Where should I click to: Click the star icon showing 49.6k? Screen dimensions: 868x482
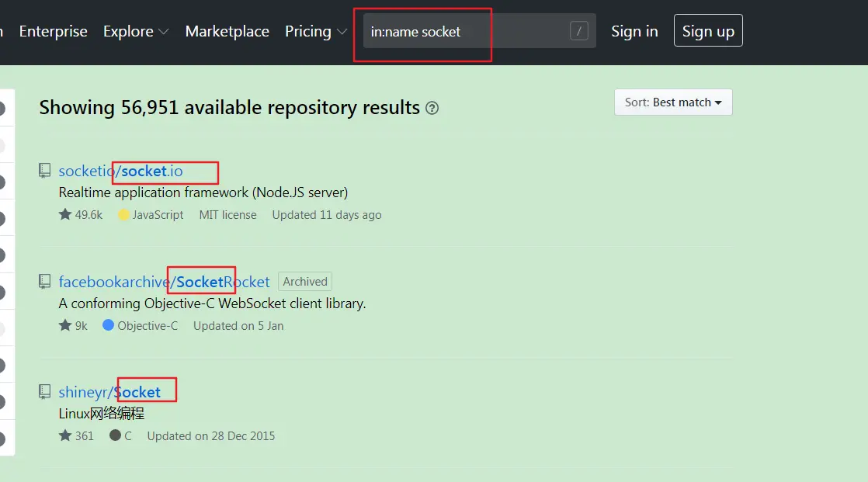[65, 214]
